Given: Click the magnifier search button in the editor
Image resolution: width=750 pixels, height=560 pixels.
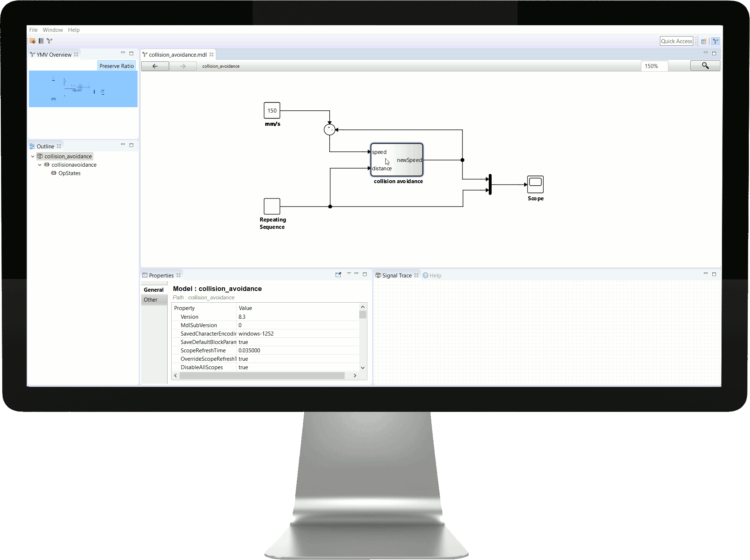Looking at the screenshot, I should (x=705, y=66).
